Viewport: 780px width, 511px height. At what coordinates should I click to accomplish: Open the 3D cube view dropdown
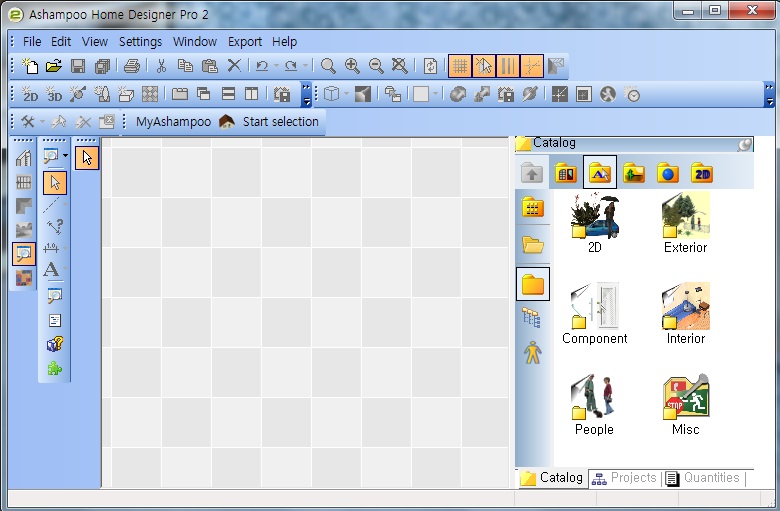click(x=346, y=94)
